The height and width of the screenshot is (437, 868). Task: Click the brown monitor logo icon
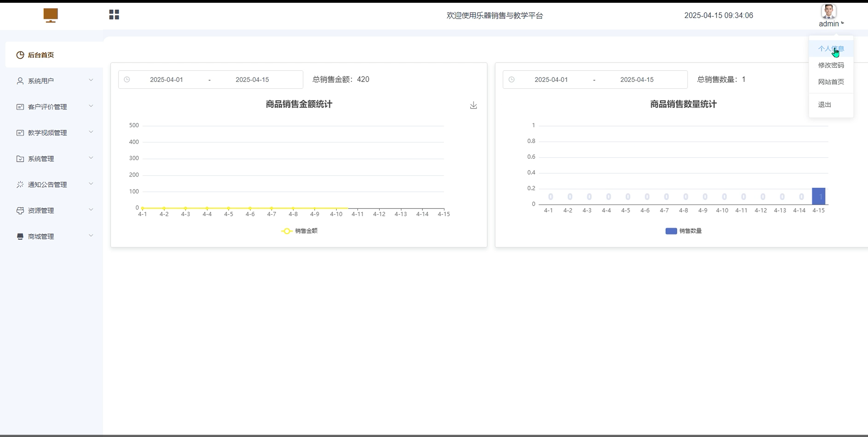tap(51, 15)
